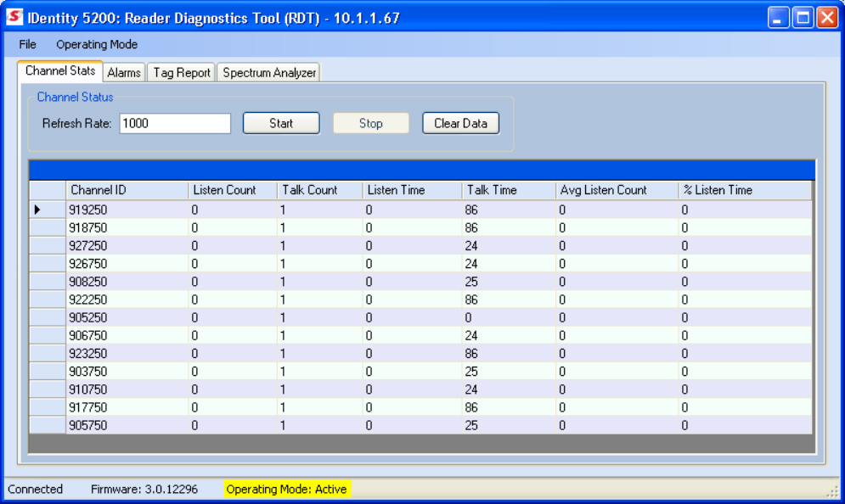Select channel 919250 cell
845x504 pixels.
[127, 210]
